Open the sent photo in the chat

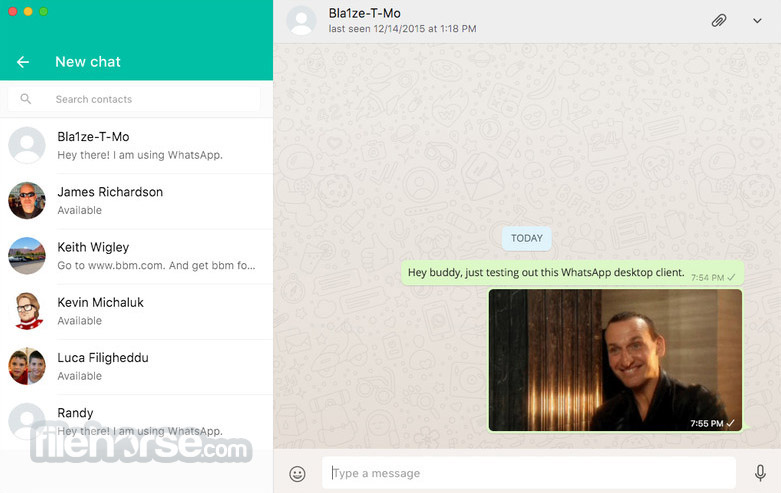coord(615,360)
